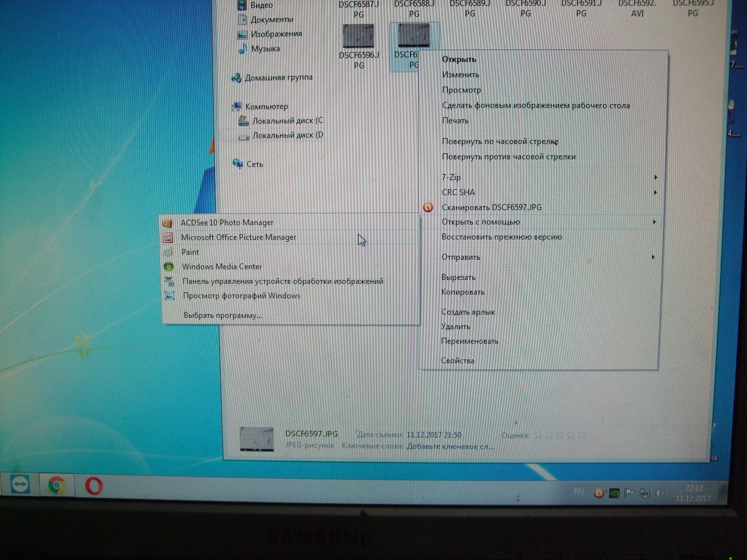747x560 pixels.
Task: Launch Opera from the taskbar
Action: click(94, 486)
